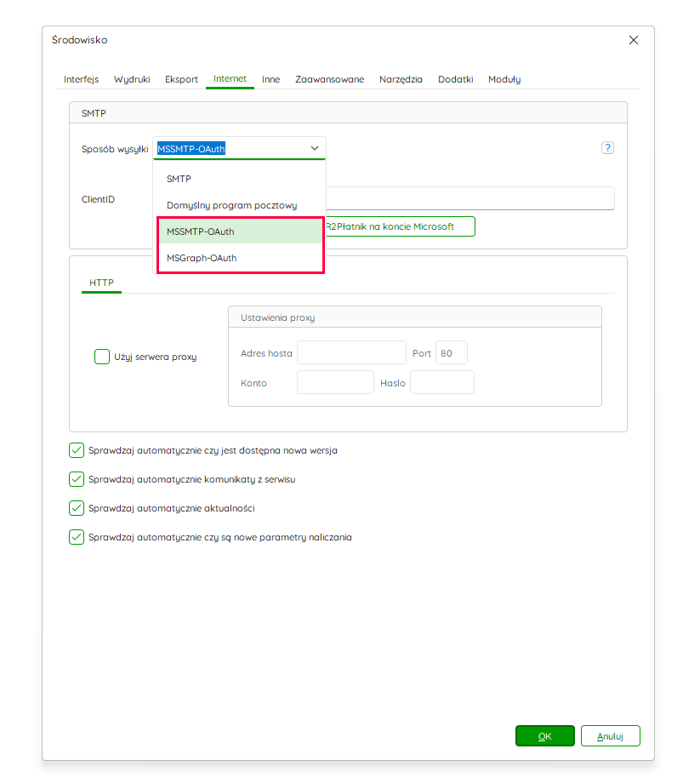Click the ClientID input field

pyautogui.click(x=470, y=198)
